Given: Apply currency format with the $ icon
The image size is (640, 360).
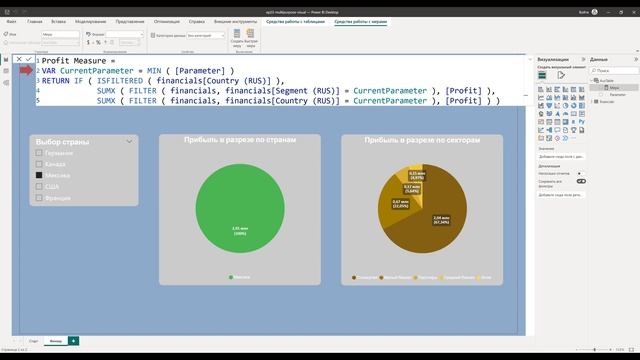Looking at the screenshot, I should 88,42.
